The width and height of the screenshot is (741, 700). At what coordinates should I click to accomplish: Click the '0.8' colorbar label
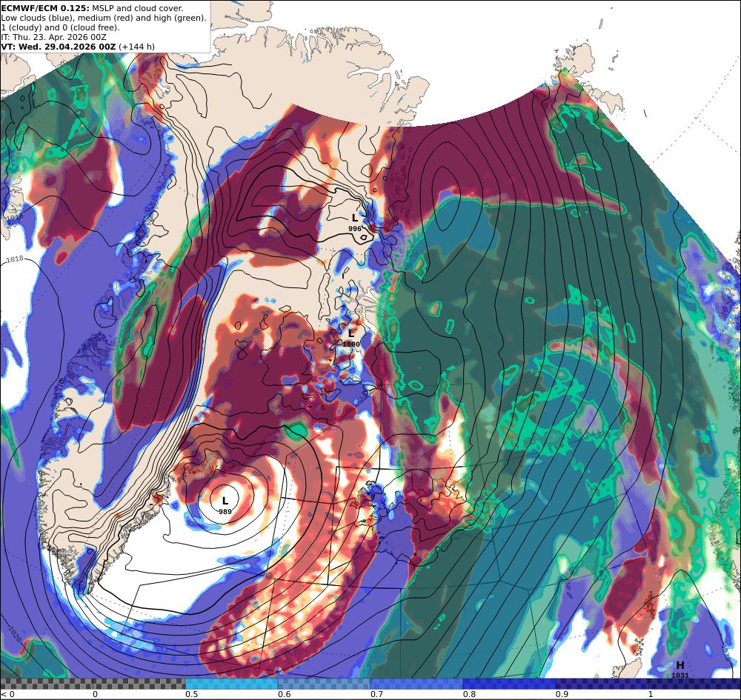(469, 694)
